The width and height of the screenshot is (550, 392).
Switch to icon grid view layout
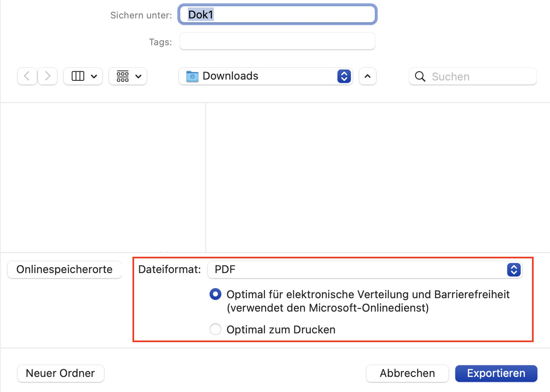122,76
